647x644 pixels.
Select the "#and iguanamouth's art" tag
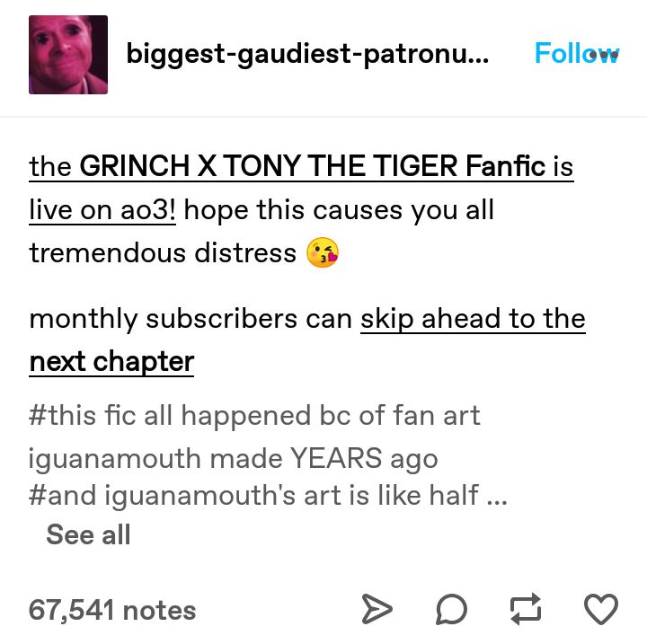tap(254, 495)
